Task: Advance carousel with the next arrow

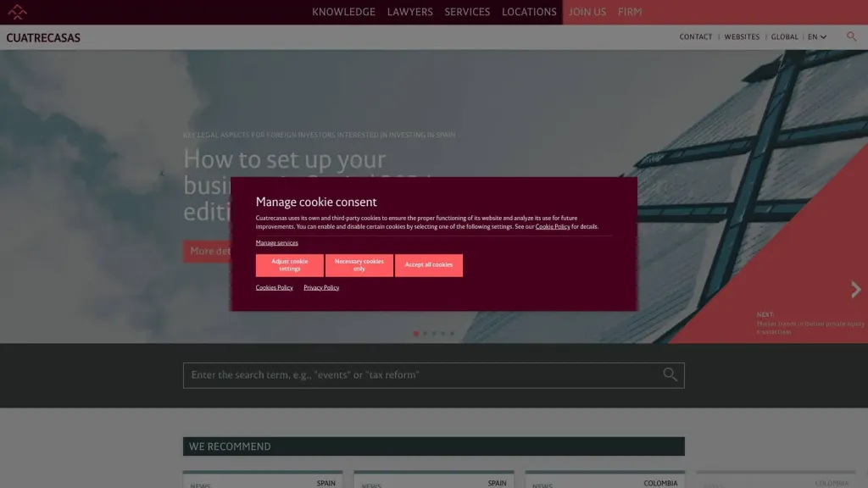Action: [856, 290]
